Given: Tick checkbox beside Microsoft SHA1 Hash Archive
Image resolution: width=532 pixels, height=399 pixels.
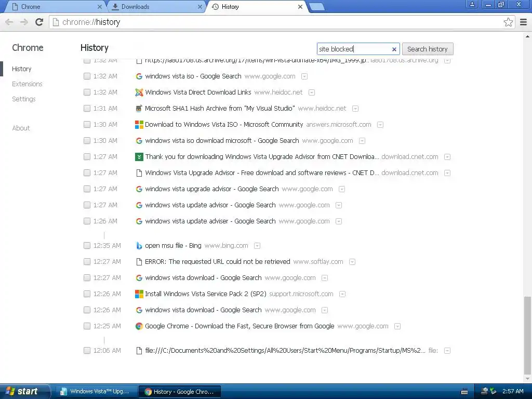Looking at the screenshot, I should coord(87,109).
